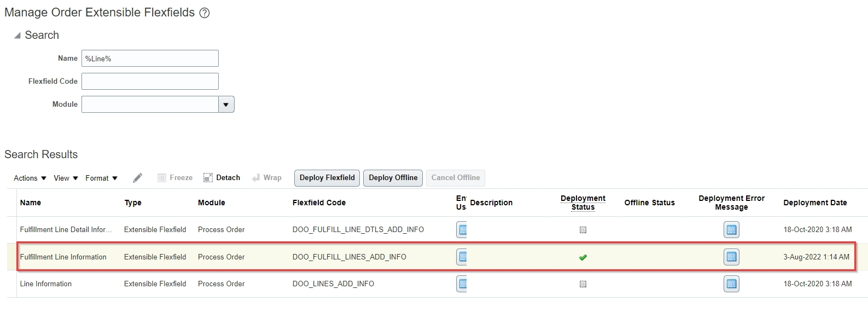
Task: Click the Offline Status column header
Action: 650,203
